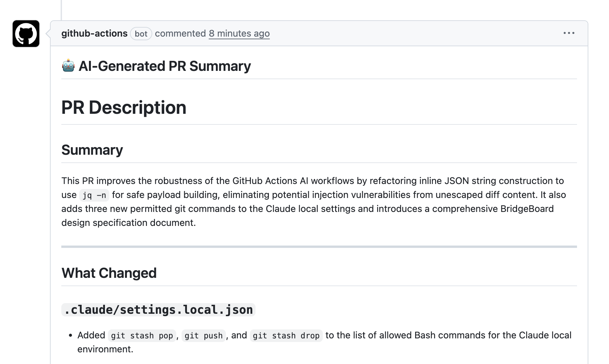
Task: Click the Summary section heading
Action: (x=92, y=150)
